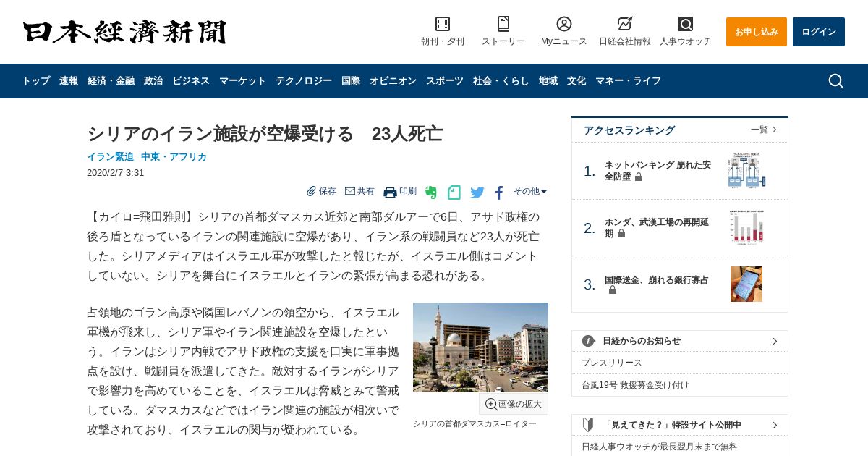The height and width of the screenshot is (456, 868).
Task: Open ranking article ホンダ、武漢工場の再開延期
Action: 658,227
